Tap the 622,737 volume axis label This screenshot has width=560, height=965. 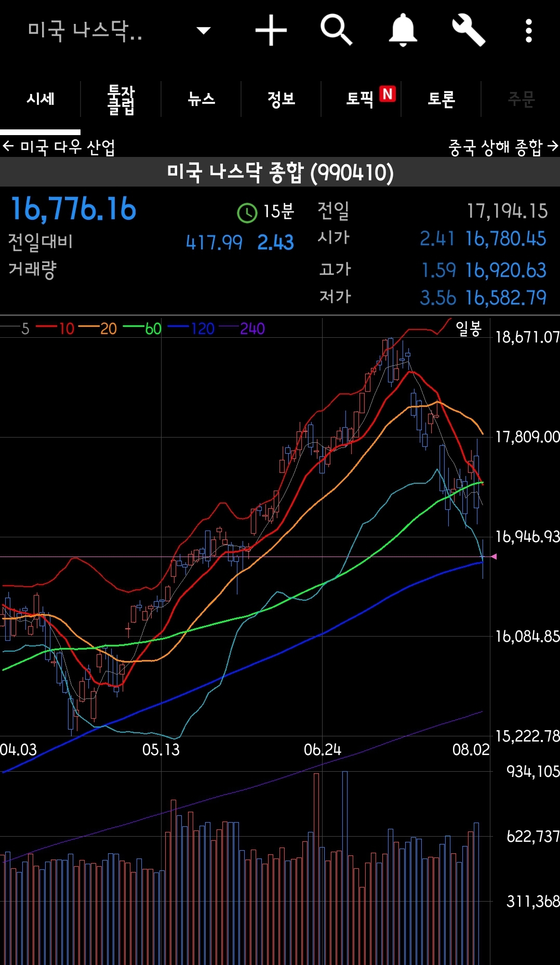(x=533, y=836)
